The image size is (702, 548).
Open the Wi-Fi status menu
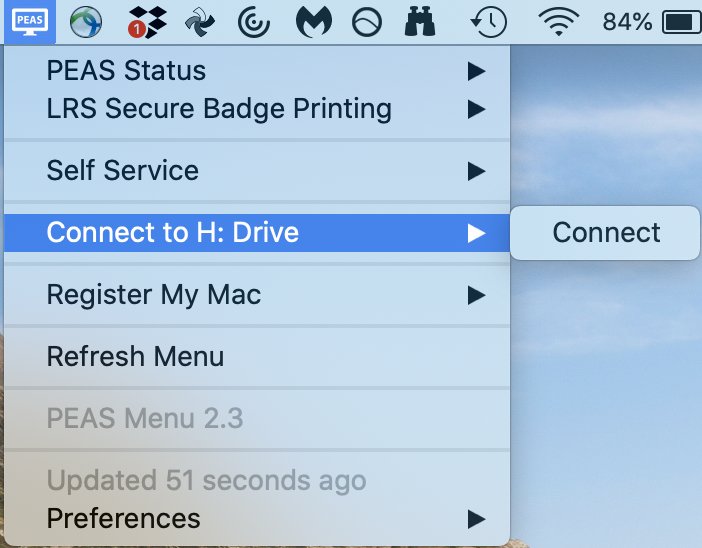tap(557, 22)
